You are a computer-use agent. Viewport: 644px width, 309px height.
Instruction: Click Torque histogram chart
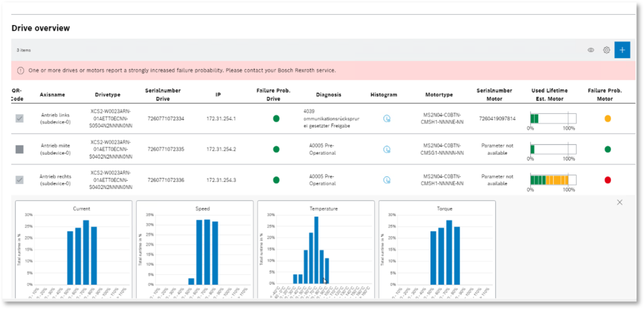(x=437, y=249)
